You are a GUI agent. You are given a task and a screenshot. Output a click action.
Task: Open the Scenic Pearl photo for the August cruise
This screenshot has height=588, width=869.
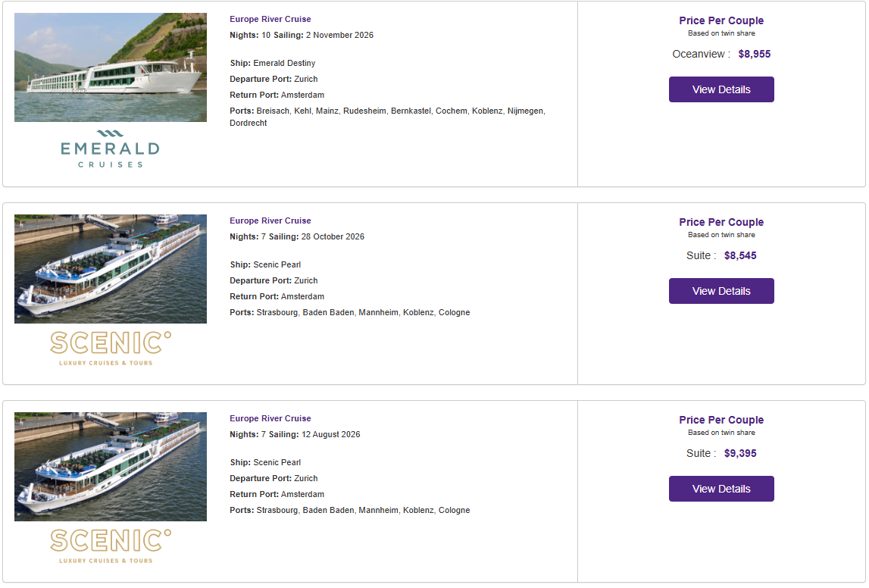(111, 467)
